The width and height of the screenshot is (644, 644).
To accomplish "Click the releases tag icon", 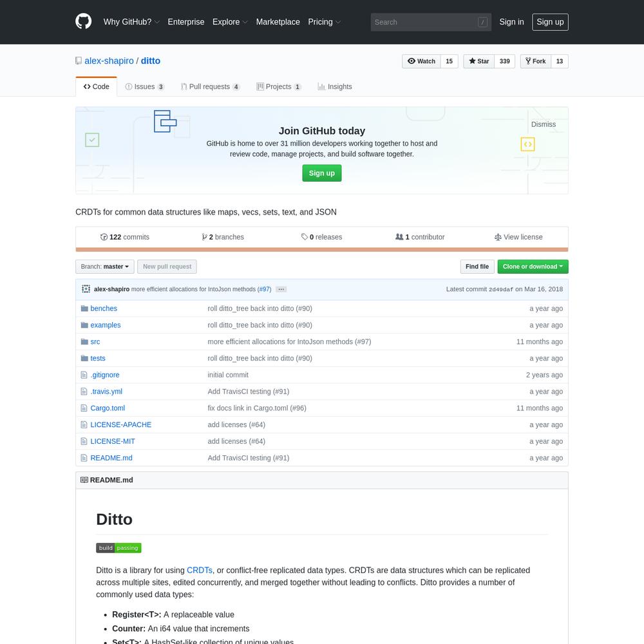I will pos(305,236).
